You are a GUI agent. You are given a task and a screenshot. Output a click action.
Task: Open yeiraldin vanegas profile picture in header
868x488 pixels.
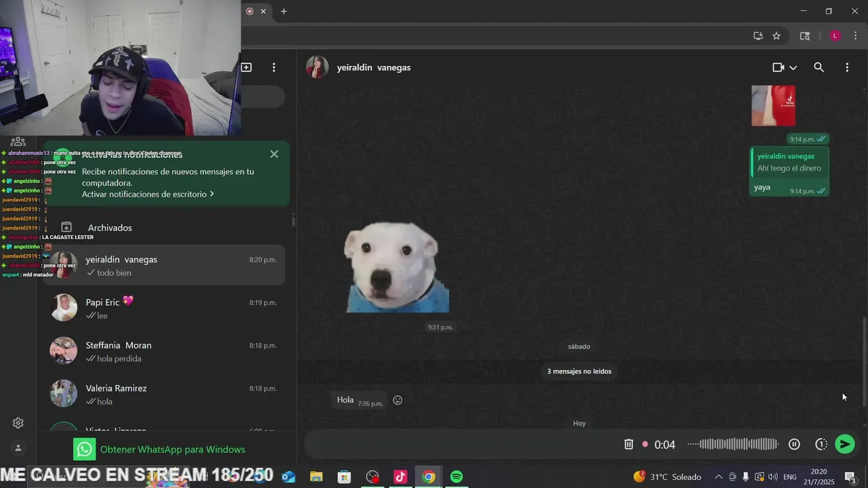(x=317, y=67)
